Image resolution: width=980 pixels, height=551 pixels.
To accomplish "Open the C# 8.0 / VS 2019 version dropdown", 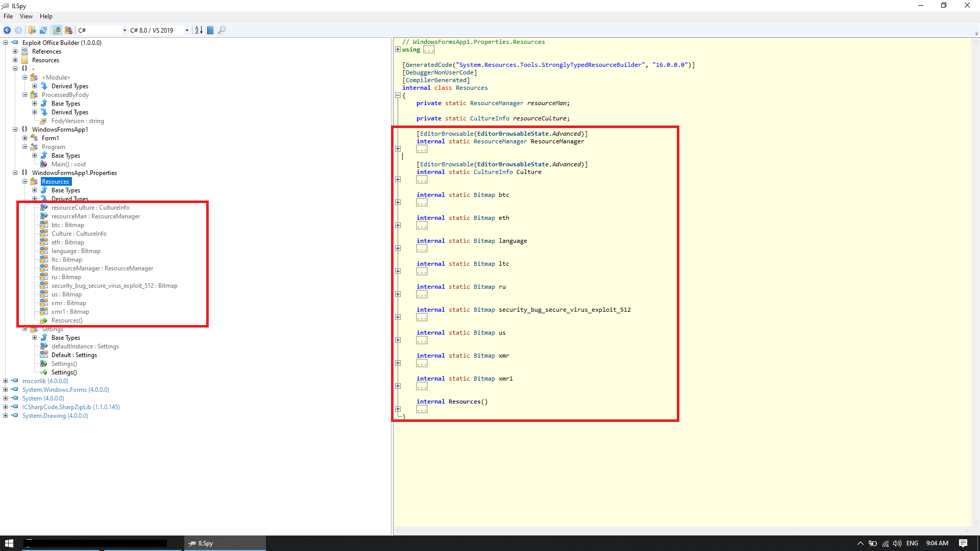I will click(x=187, y=30).
